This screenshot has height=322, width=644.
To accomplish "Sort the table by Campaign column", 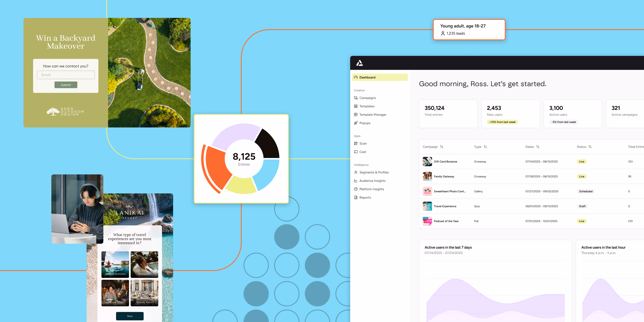I will point(442,147).
